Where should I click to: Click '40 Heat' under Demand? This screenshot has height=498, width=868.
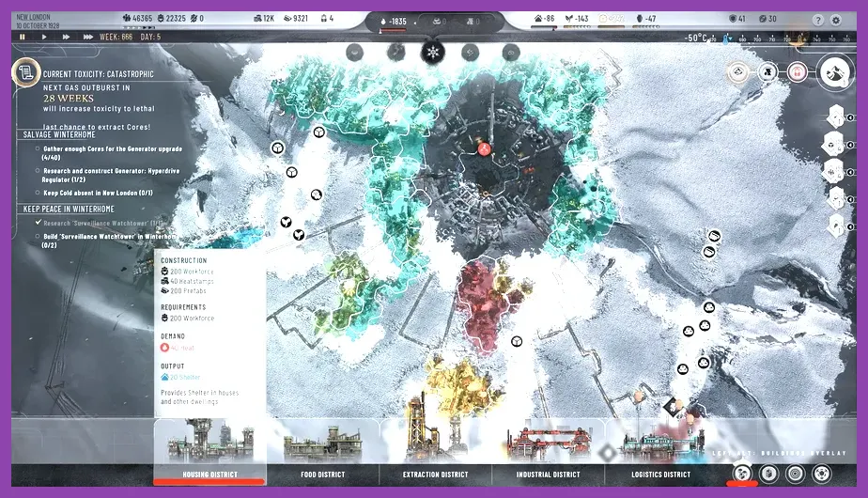pyautogui.click(x=178, y=348)
